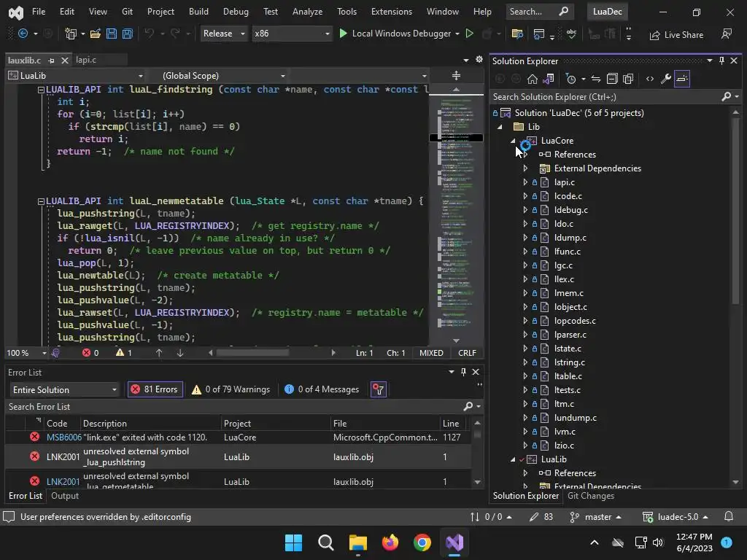The height and width of the screenshot is (560, 747).
Task: Toggle auto-hide pin on Error List panel
Action: coord(463,372)
